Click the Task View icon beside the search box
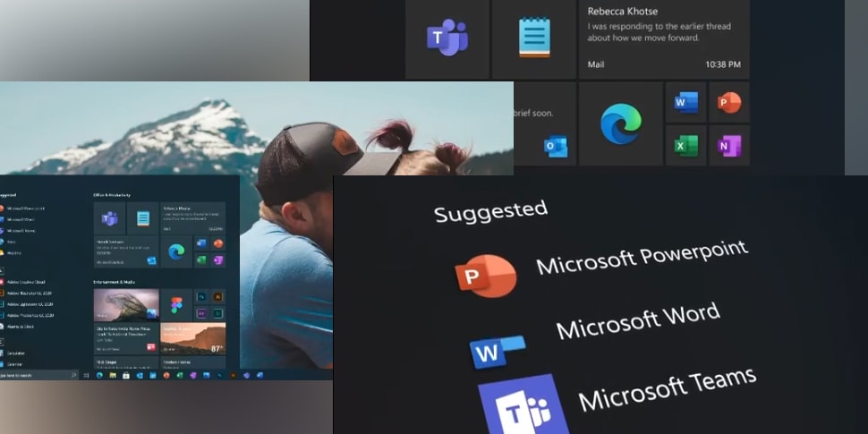This screenshot has width=868, height=434. [86, 375]
